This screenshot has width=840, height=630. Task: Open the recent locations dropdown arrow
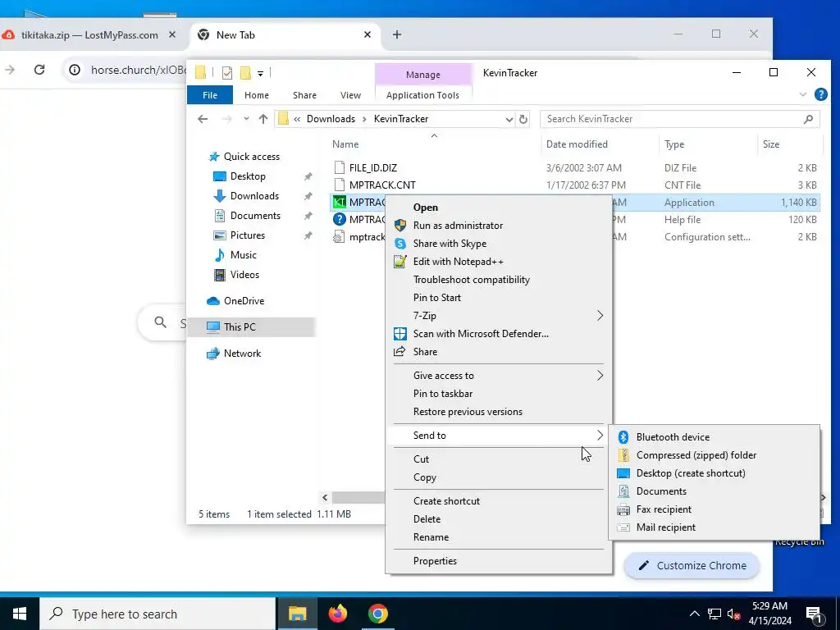coord(246,119)
